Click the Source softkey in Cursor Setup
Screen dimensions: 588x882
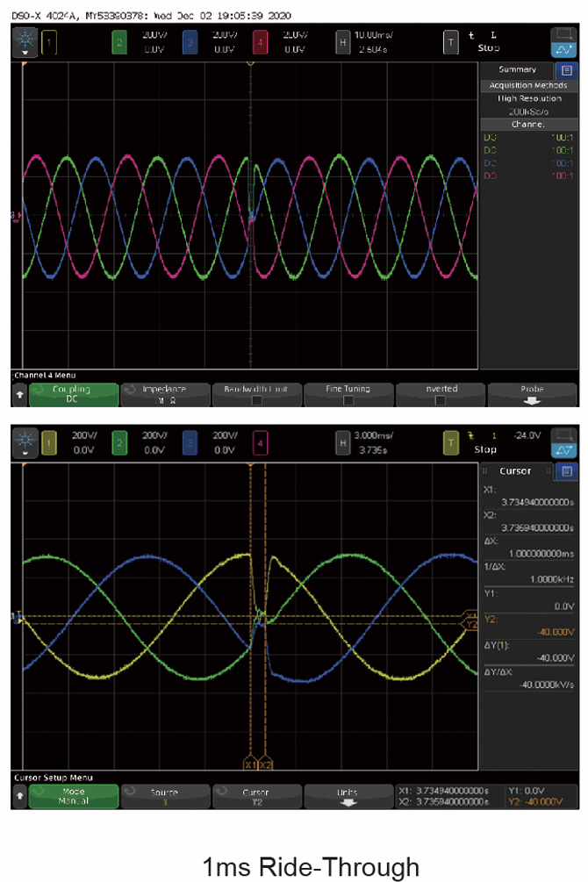pos(165,796)
